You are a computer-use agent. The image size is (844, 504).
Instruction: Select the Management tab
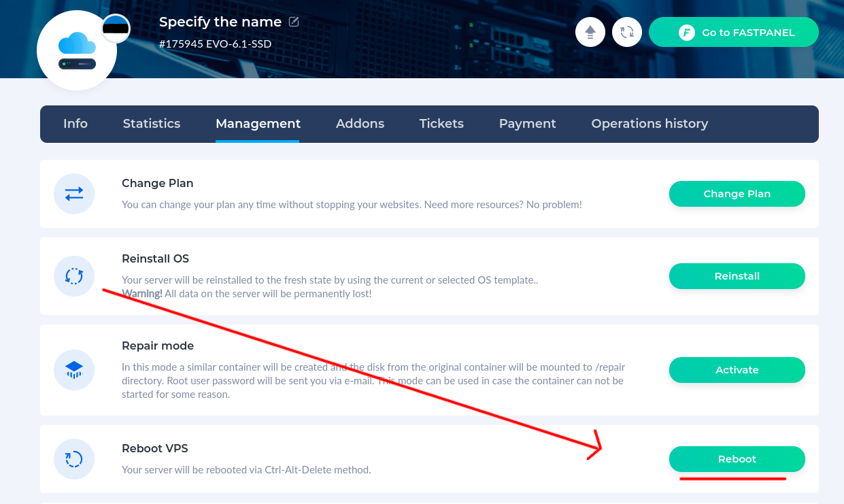[x=258, y=124]
